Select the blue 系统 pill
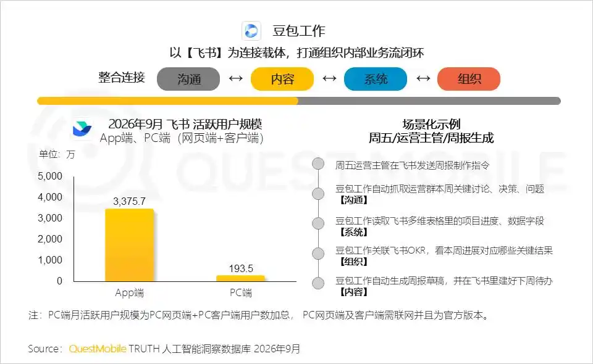 point(376,78)
